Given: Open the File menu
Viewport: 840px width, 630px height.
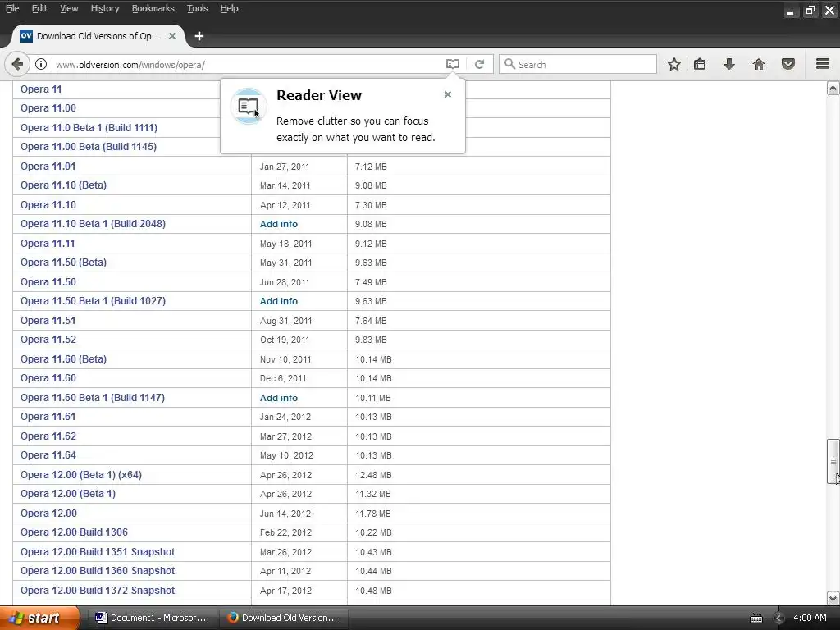Looking at the screenshot, I should coord(12,8).
